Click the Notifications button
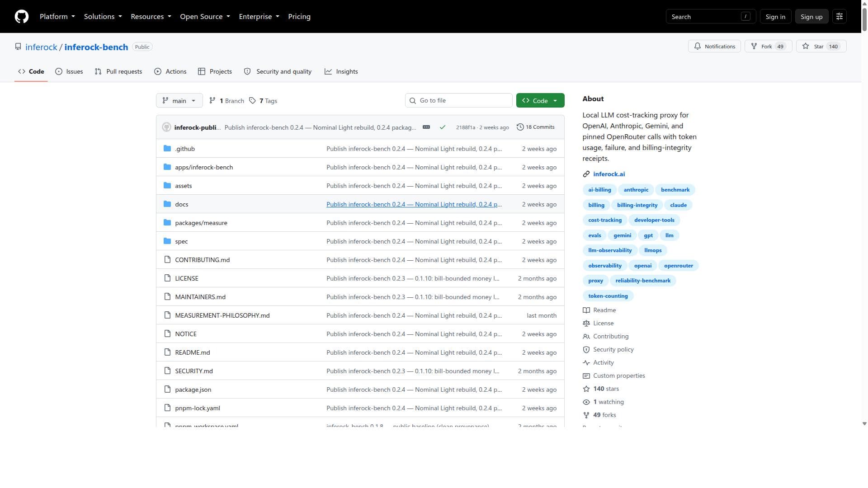The image size is (868, 488). pyautogui.click(x=714, y=47)
